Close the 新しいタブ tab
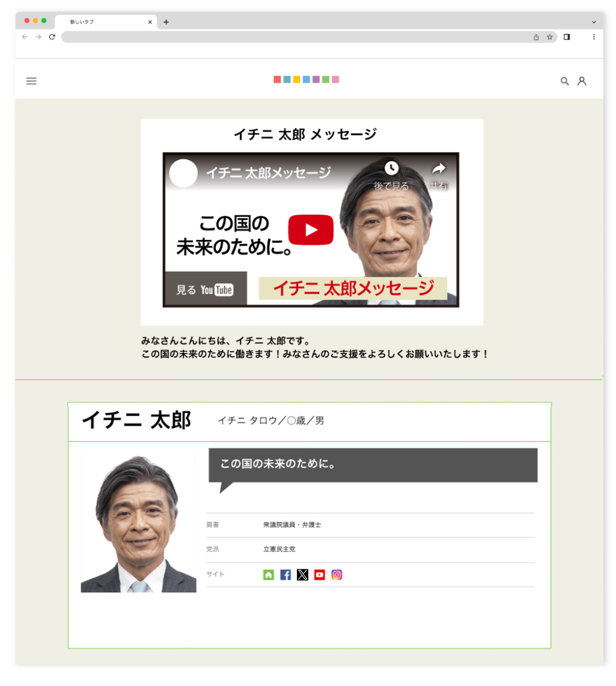Image resolution: width=616 pixels, height=686 pixels. pos(150,22)
